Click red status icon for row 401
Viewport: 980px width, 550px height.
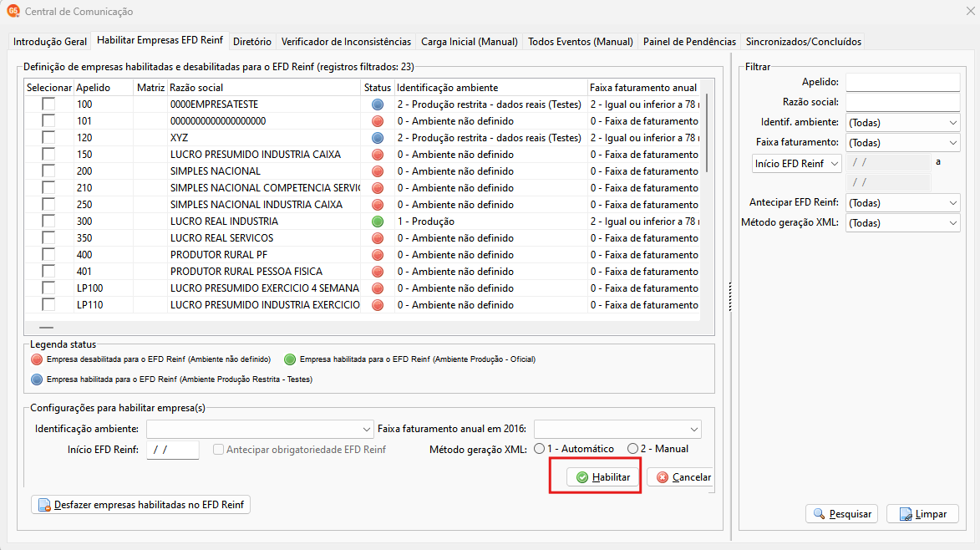click(378, 272)
